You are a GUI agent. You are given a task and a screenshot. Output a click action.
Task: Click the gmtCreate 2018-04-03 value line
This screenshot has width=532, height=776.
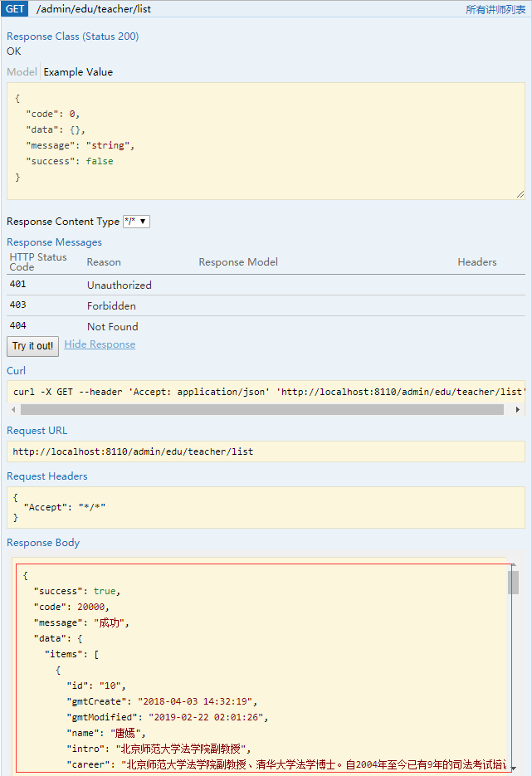coord(163,701)
